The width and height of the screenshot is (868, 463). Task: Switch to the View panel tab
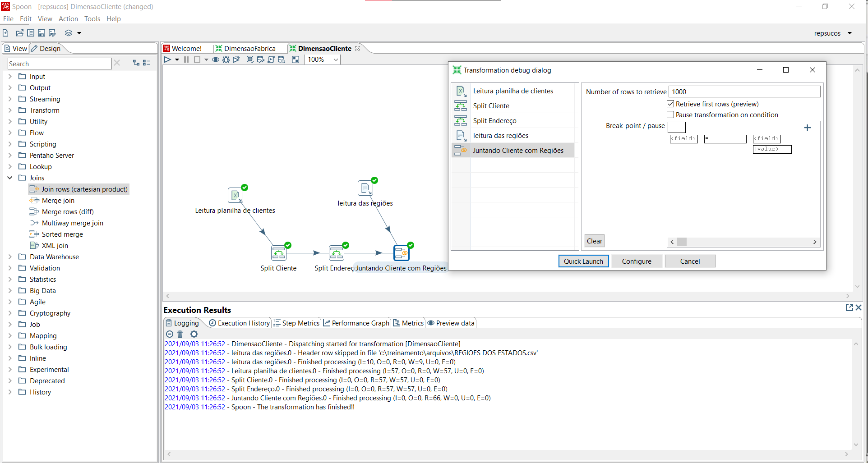16,48
